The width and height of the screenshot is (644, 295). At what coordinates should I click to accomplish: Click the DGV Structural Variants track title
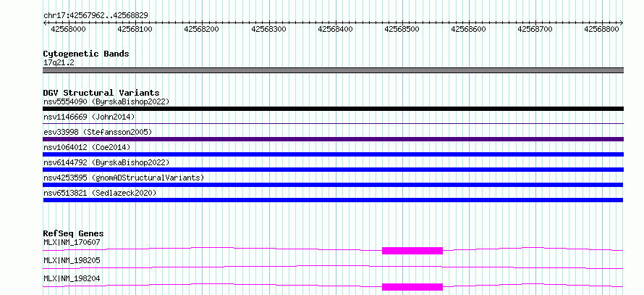point(101,93)
